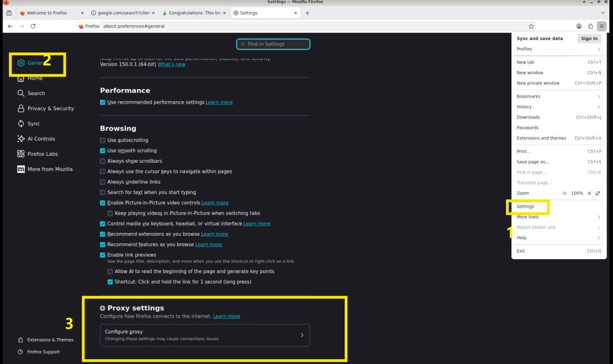
Task: Open Extensions and themes menu item
Action: coord(559,138)
